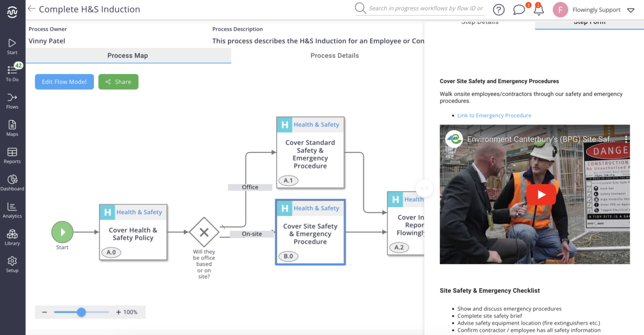Select the Analytics sidebar icon

click(13, 209)
